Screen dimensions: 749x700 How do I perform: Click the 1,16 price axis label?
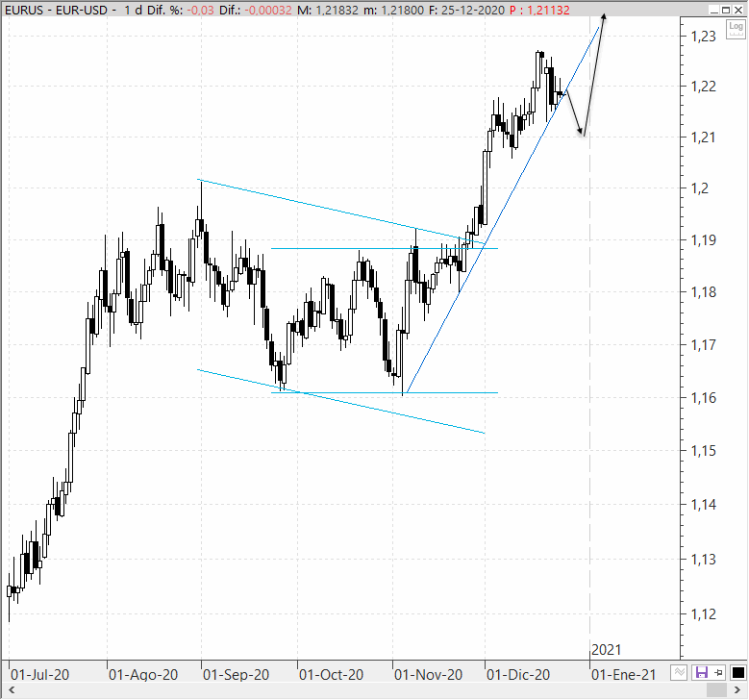click(704, 397)
